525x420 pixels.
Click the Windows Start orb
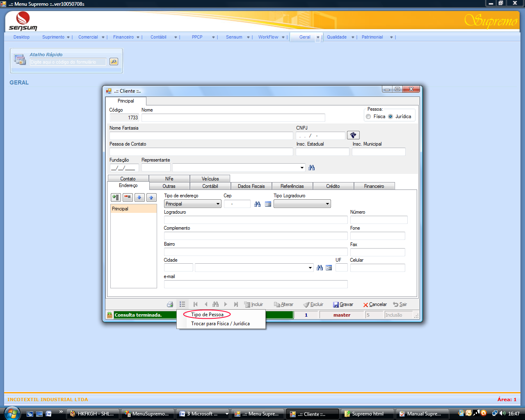[11, 413]
